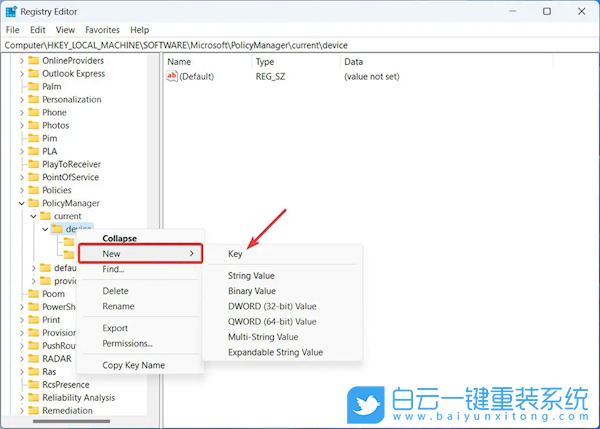Select String Value from the submenu
The width and height of the screenshot is (600, 429).
click(282, 276)
